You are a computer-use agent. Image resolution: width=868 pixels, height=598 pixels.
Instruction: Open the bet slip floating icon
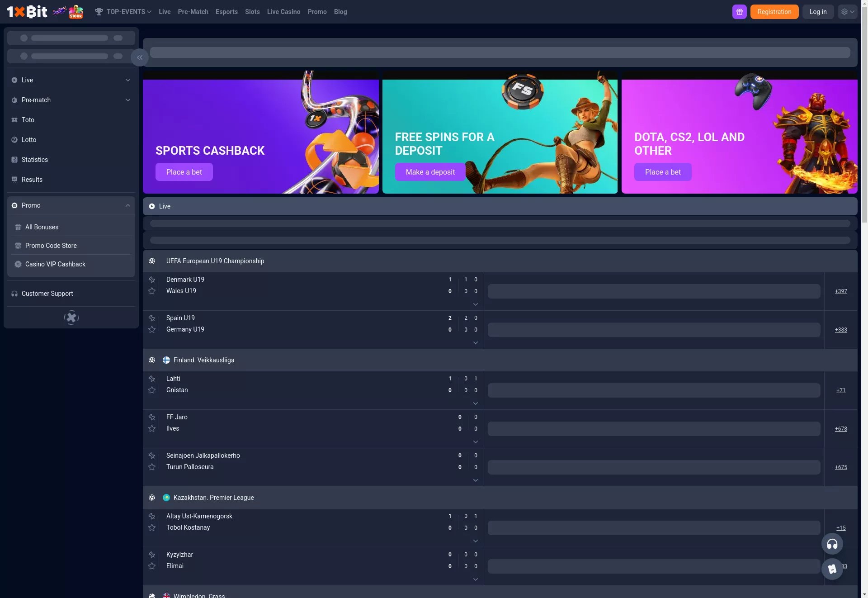(832, 569)
